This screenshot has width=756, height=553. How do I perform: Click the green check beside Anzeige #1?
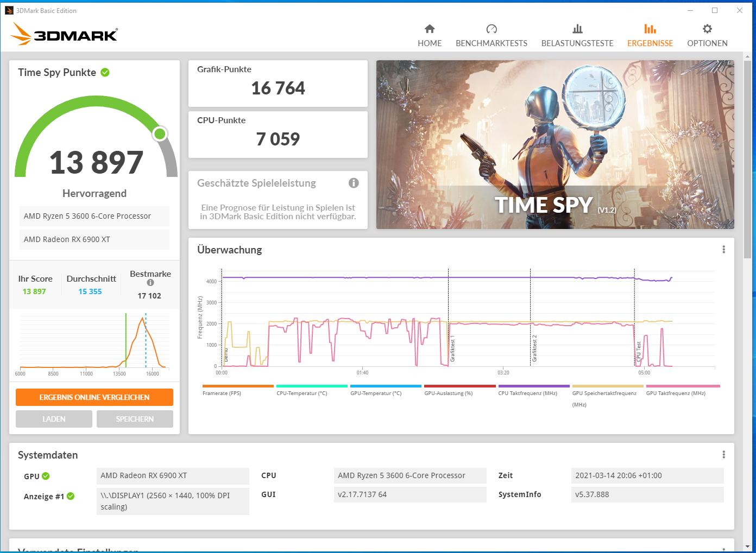71,496
